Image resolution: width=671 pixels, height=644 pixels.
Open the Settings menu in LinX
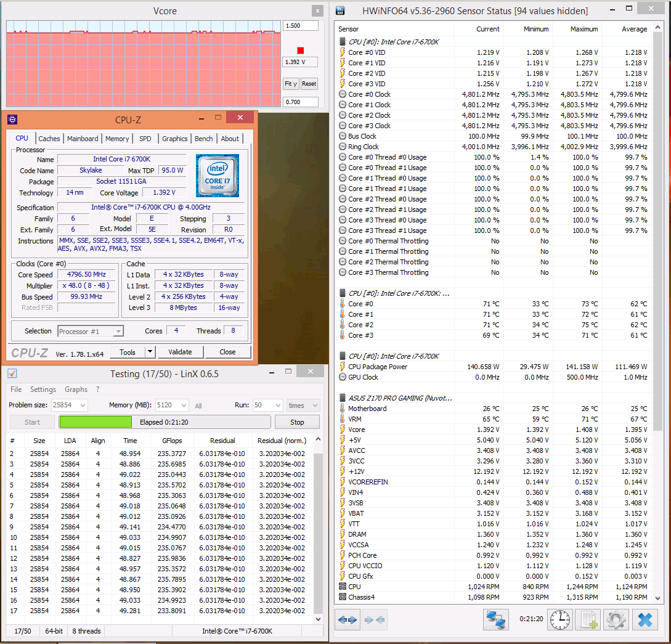click(x=43, y=389)
